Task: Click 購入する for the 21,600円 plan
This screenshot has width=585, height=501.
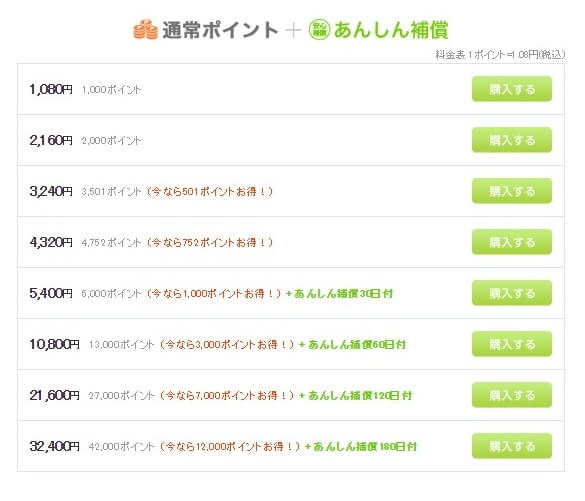Action: coord(512,395)
